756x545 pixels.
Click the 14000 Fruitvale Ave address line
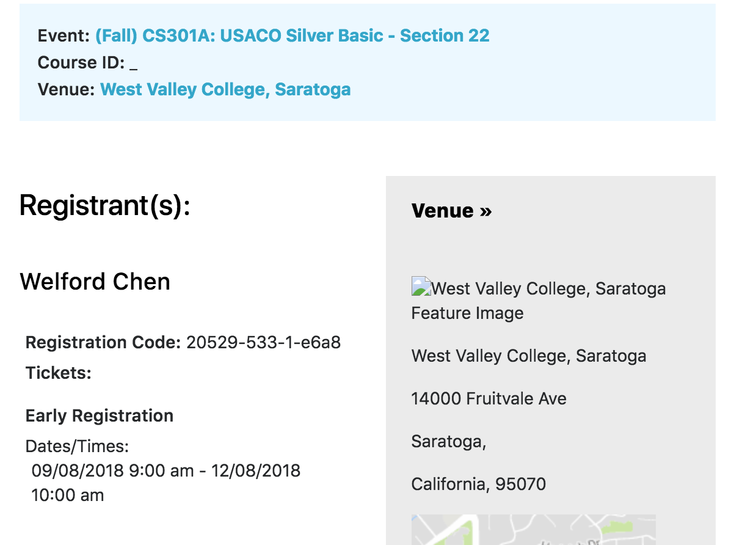[489, 399]
